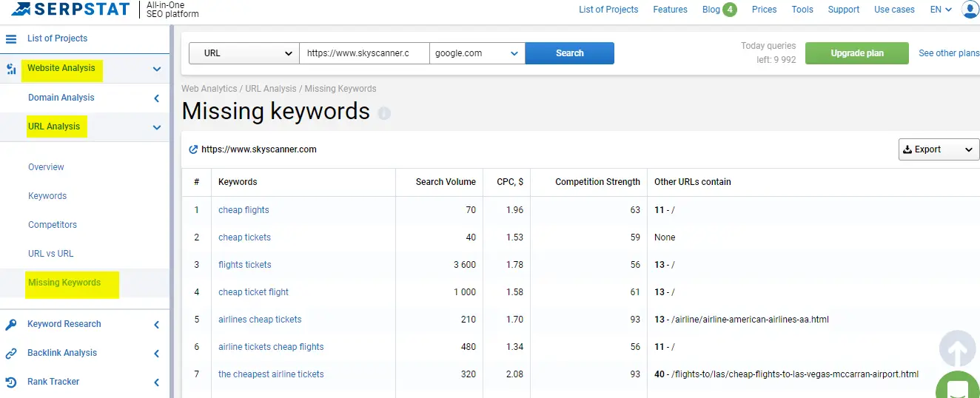Expand the Keyword Research chevron
This screenshot has width=980, height=398.
(x=157, y=324)
